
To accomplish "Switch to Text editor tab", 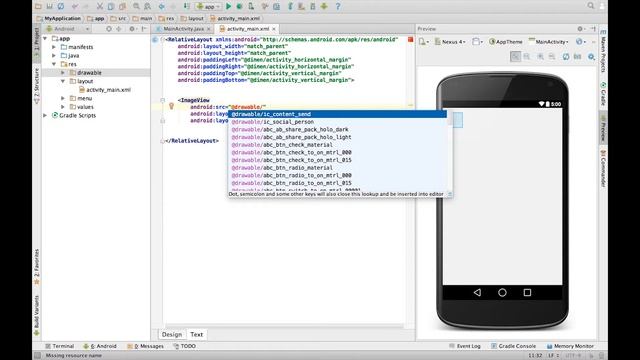I will [196, 334].
